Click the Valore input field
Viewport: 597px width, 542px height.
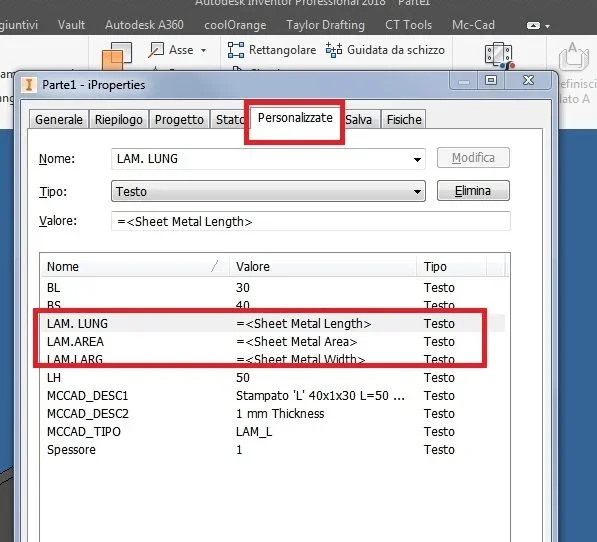pos(311,221)
